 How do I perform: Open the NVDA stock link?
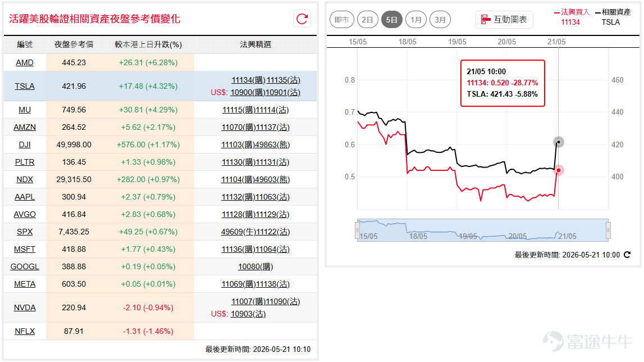[25, 307]
